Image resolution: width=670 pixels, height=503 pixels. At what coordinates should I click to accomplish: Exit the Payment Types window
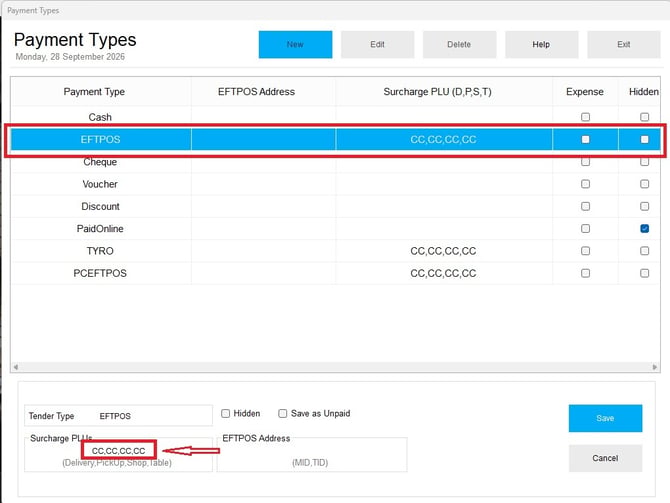623,44
